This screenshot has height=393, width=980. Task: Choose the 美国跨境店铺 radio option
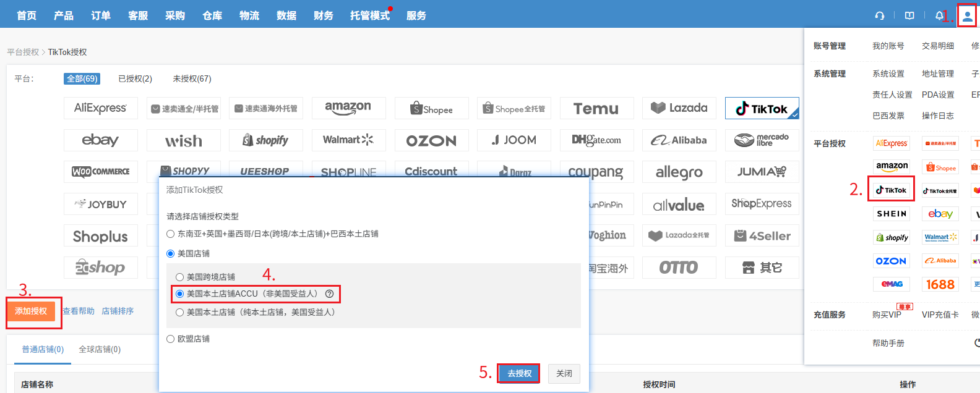click(x=179, y=277)
